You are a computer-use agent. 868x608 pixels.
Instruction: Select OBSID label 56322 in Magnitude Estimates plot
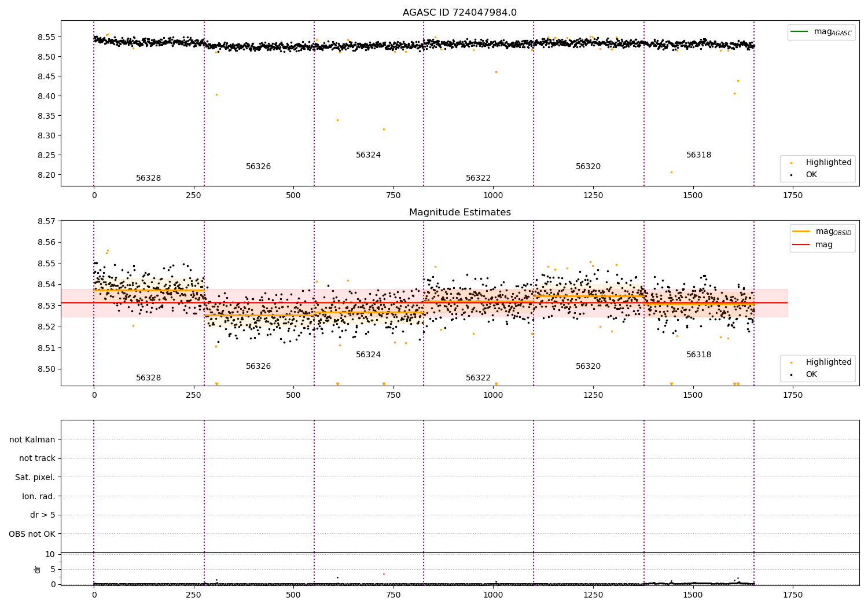[479, 378]
